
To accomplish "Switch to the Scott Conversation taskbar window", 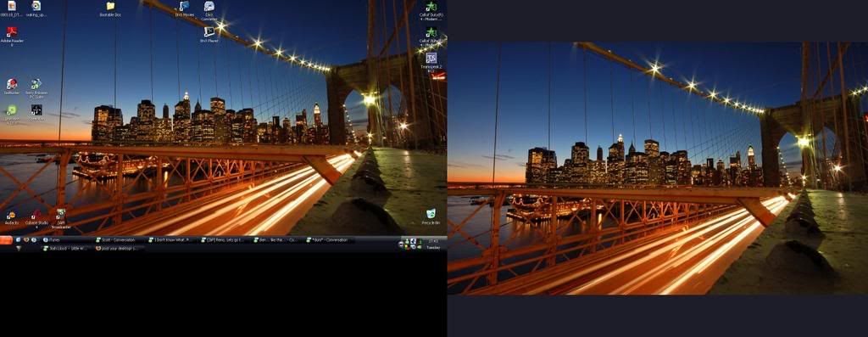I will 120,240.
